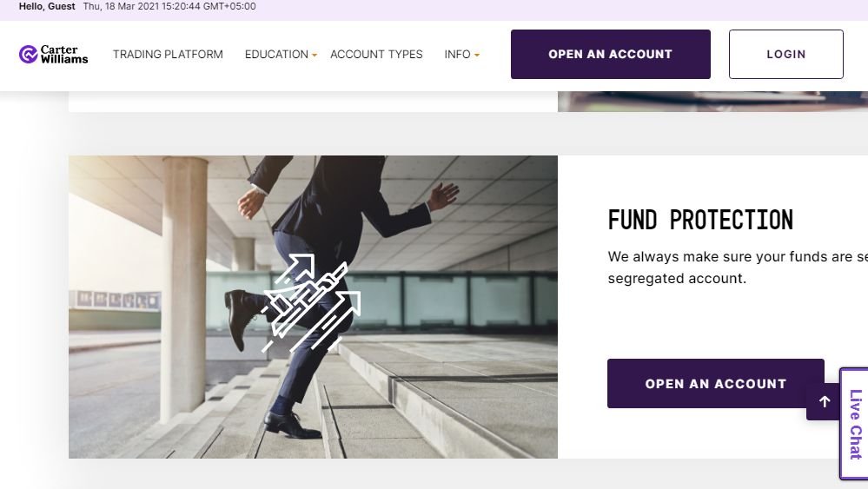The width and height of the screenshot is (868, 489).
Task: Click the Login button
Action: point(786,54)
